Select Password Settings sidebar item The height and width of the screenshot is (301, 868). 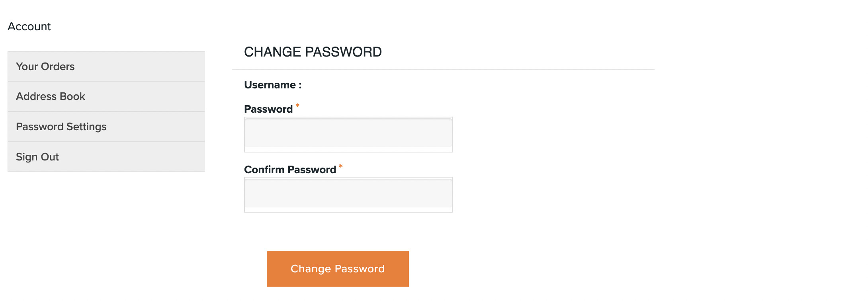(61, 127)
